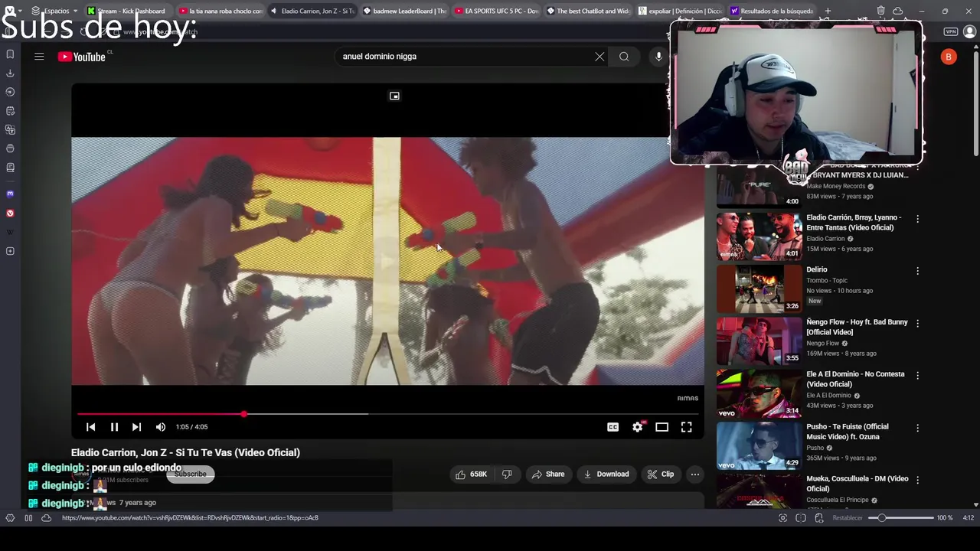Open Eladio Carrion channel under Entre Tantas
This screenshot has height=551, width=980.
click(825, 239)
